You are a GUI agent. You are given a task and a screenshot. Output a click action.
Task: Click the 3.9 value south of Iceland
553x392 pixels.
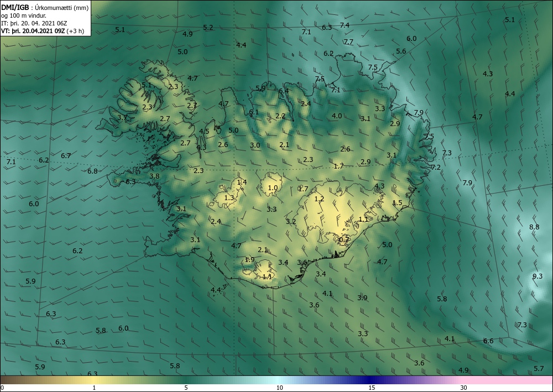click(x=362, y=298)
